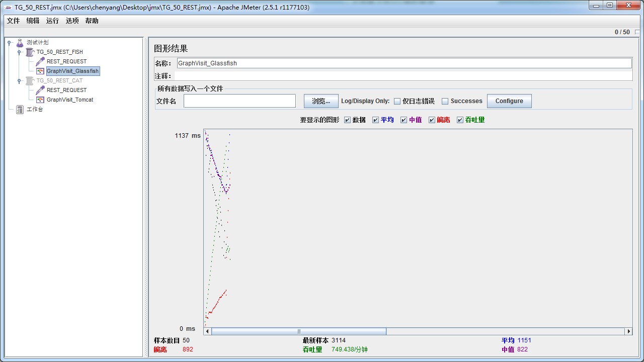The height and width of the screenshot is (362, 644).
Task: Select the 测试计划 test plan beaker icon
Action: coord(20,42)
